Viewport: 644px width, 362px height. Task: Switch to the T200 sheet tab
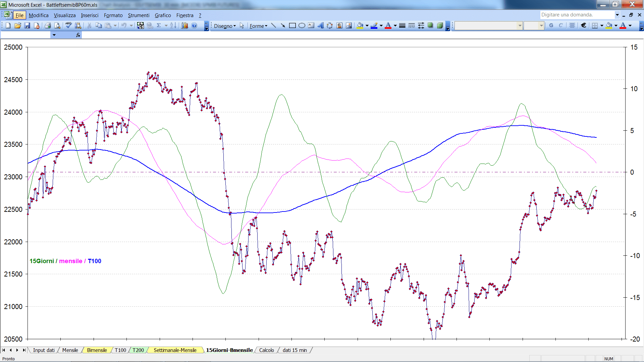(138, 350)
